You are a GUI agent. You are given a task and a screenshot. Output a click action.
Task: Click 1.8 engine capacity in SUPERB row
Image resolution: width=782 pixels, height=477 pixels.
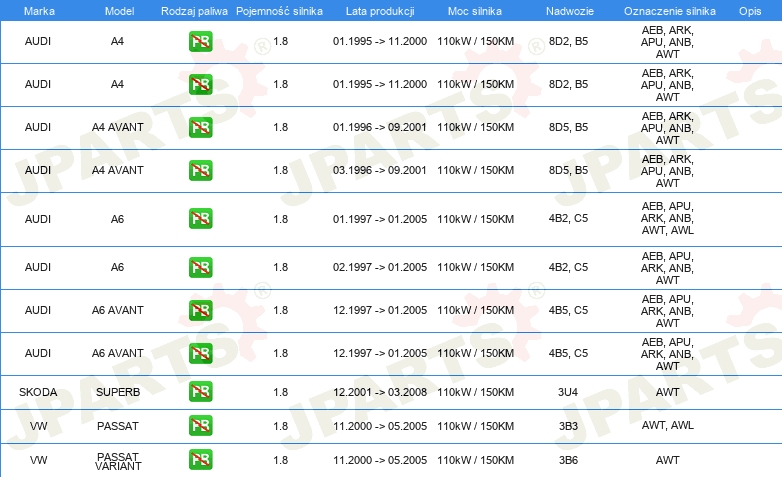click(x=280, y=392)
